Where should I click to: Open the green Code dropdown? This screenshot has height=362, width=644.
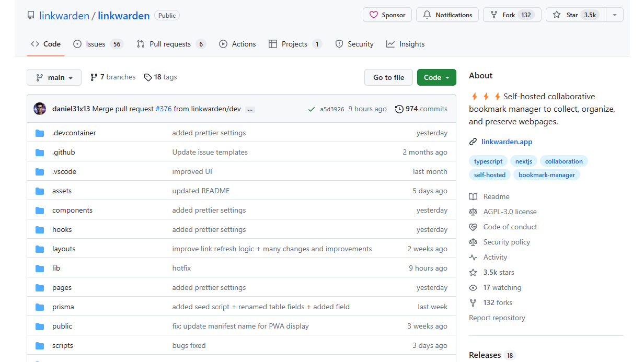coord(436,77)
